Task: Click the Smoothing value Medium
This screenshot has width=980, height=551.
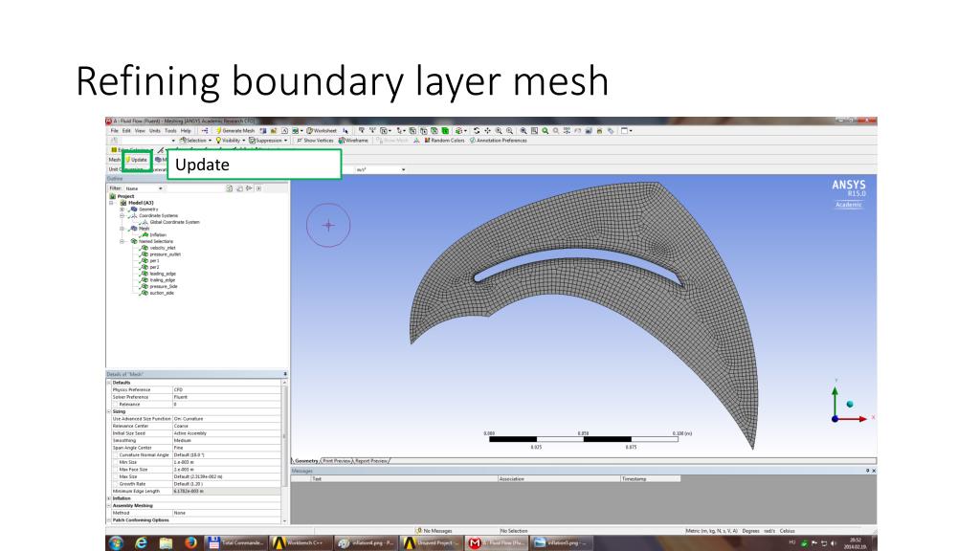Action: click(x=226, y=440)
